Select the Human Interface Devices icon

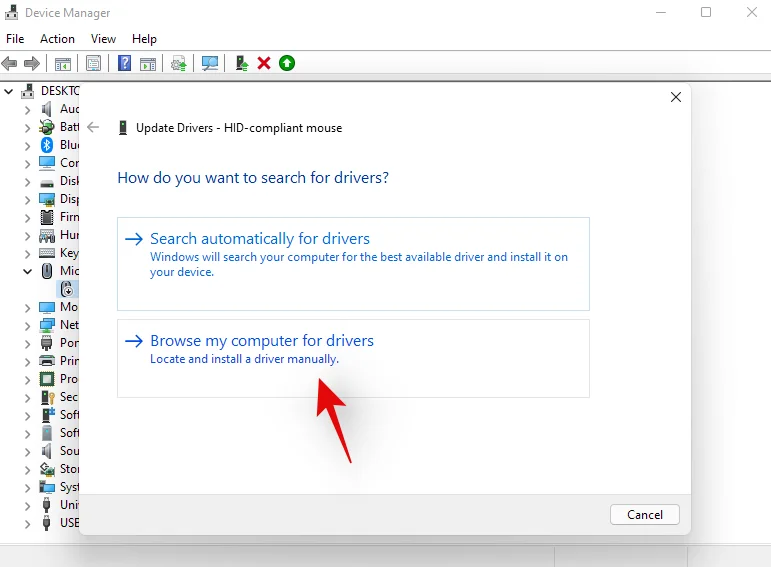(x=47, y=236)
